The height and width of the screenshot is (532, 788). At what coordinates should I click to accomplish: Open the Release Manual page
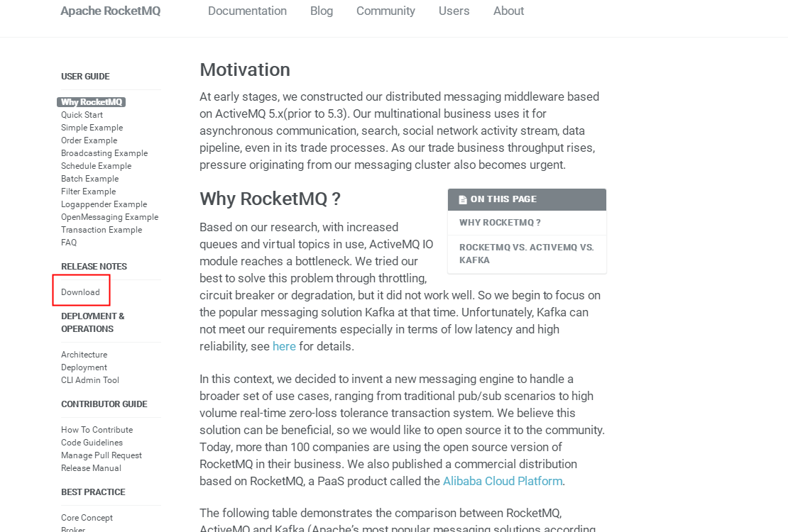91,468
